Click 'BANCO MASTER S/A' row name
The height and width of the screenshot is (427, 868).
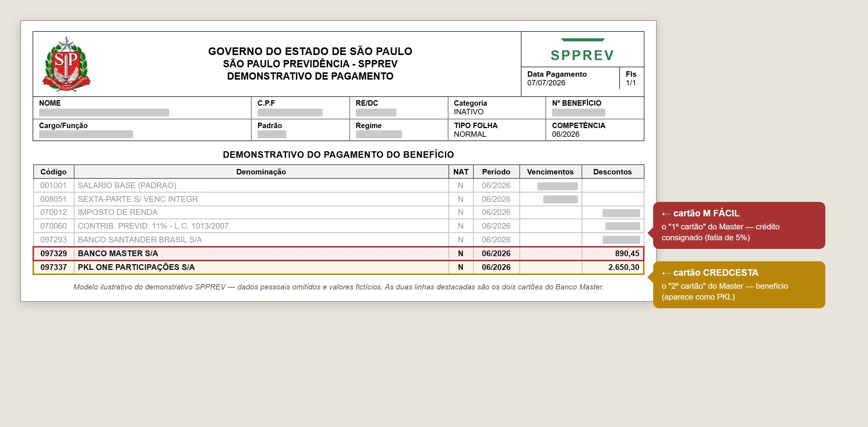(x=118, y=254)
